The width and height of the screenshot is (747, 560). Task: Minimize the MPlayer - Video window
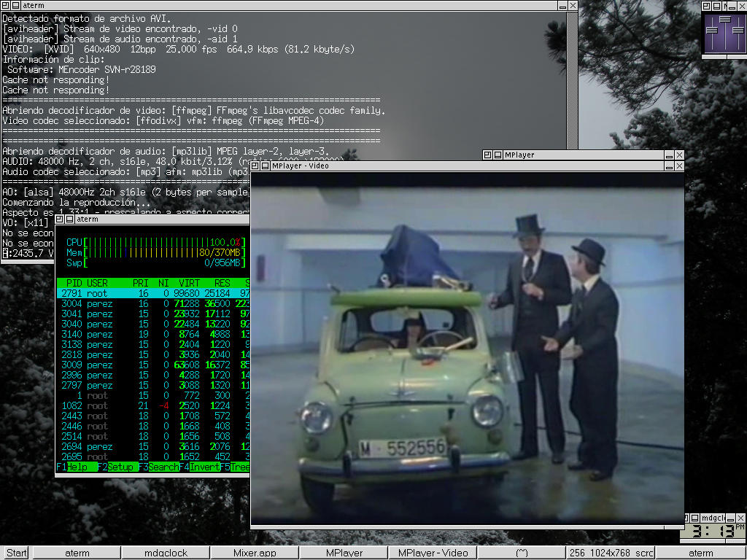[x=670, y=166]
